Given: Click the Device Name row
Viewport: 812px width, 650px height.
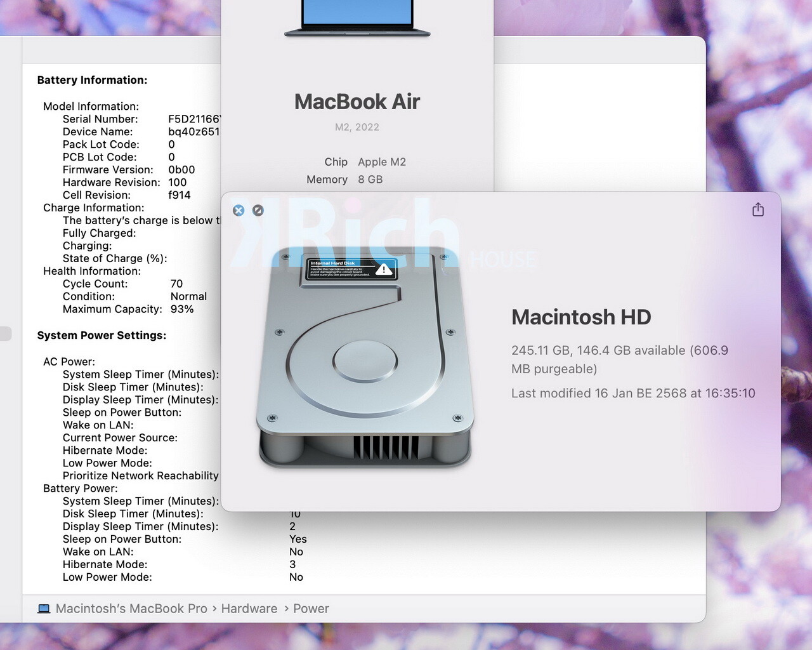Looking at the screenshot, I should (141, 131).
